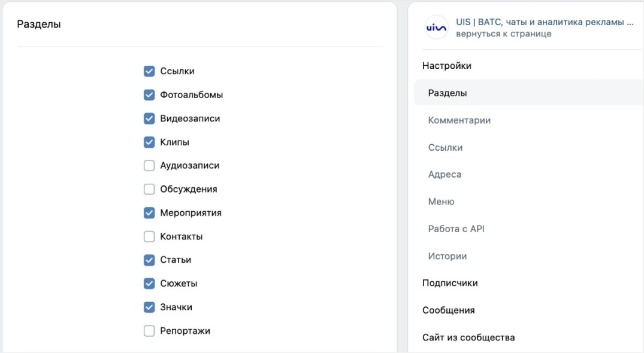Turn off the Клипы checkbox
Screen dimensions: 644x353
pos(149,142)
